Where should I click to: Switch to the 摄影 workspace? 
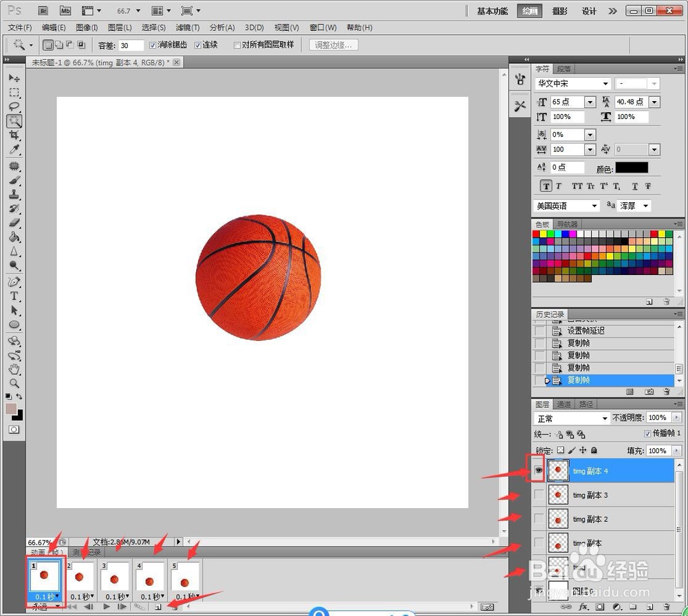pos(560,11)
